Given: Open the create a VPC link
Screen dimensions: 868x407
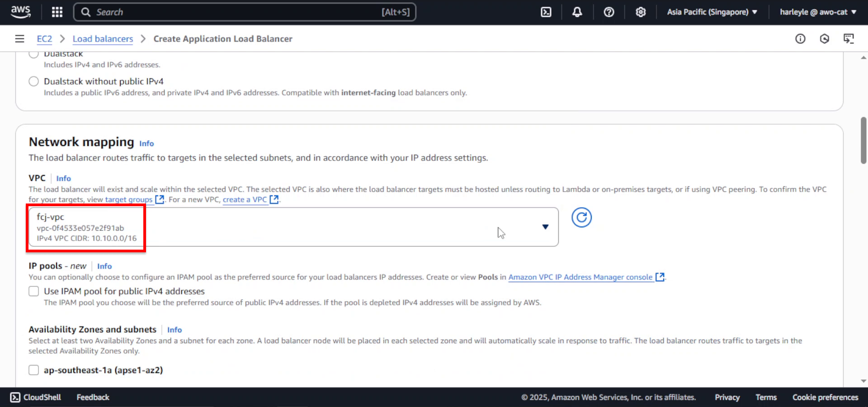Looking at the screenshot, I should pyautogui.click(x=245, y=199).
